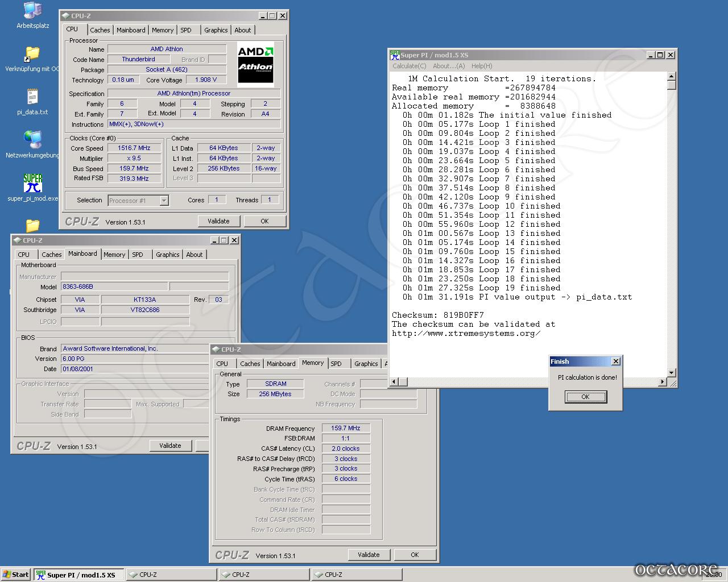Open the Help(H) menu in Super PI
728x582 pixels.
pyautogui.click(x=482, y=66)
